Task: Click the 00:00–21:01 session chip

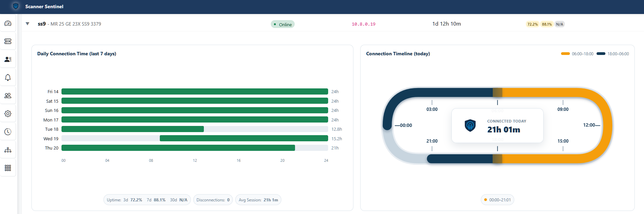Action: pyautogui.click(x=498, y=200)
